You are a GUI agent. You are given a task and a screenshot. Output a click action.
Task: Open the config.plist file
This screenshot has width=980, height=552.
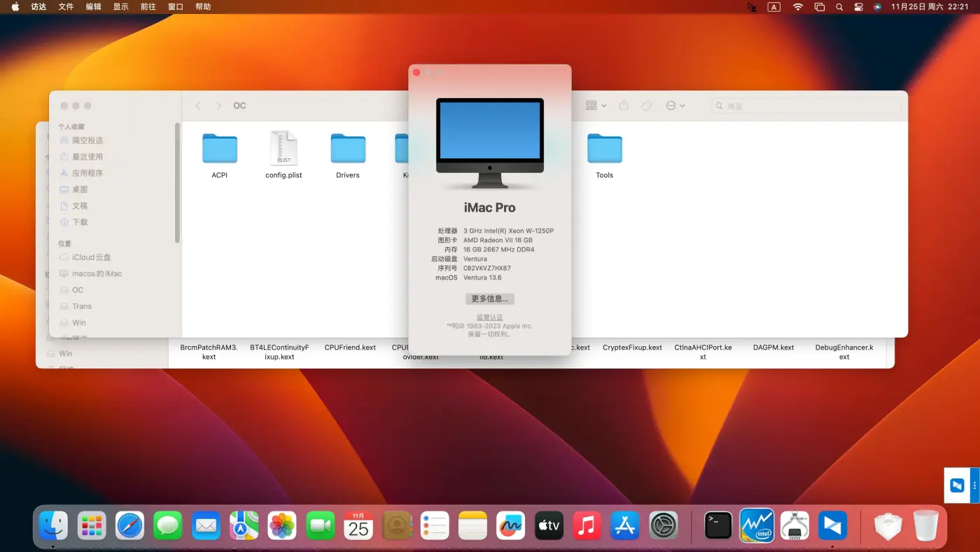[283, 149]
